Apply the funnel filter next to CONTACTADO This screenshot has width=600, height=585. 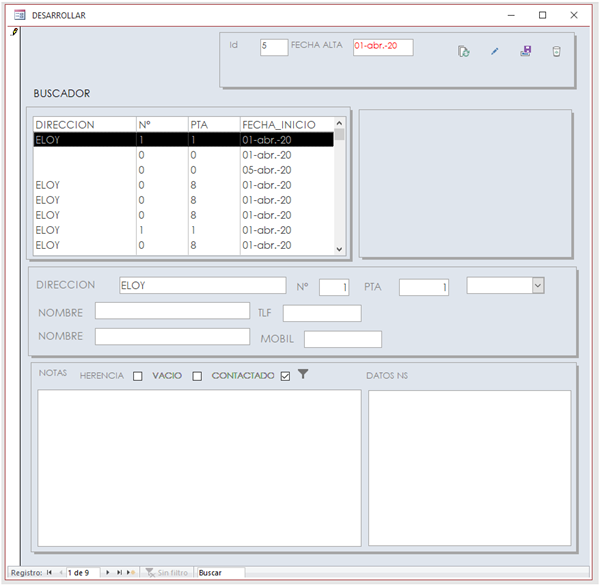pos(303,375)
